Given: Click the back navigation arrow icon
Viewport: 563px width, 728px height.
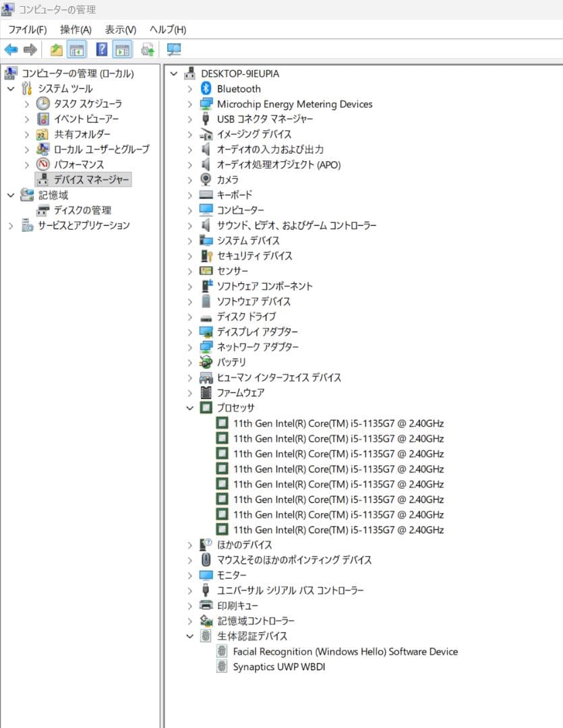Looking at the screenshot, I should 11,49.
